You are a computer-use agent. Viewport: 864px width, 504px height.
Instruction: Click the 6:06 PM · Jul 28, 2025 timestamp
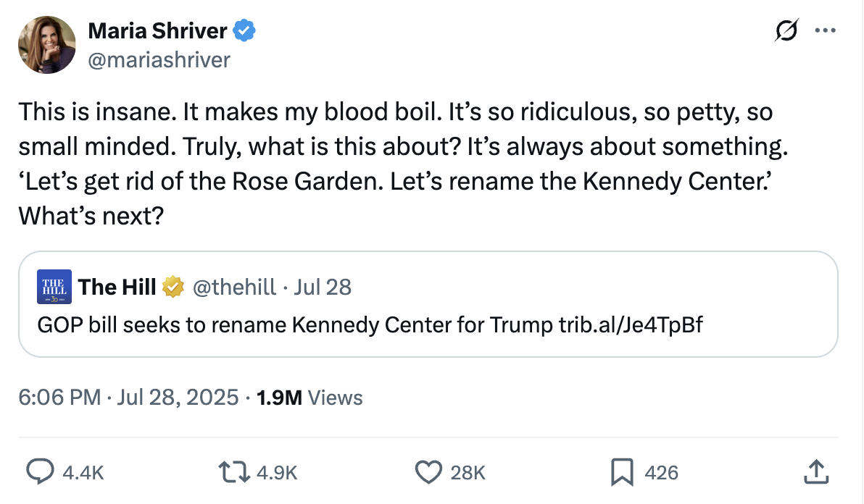click(x=128, y=397)
